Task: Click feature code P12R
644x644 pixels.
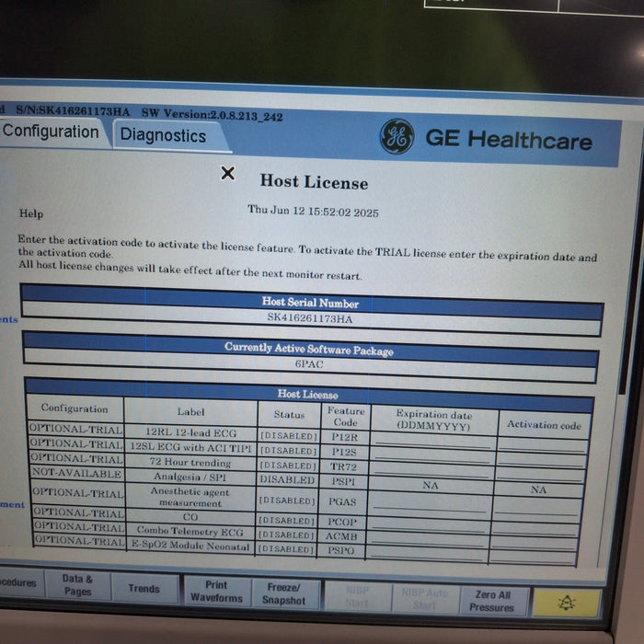Action: (x=345, y=437)
